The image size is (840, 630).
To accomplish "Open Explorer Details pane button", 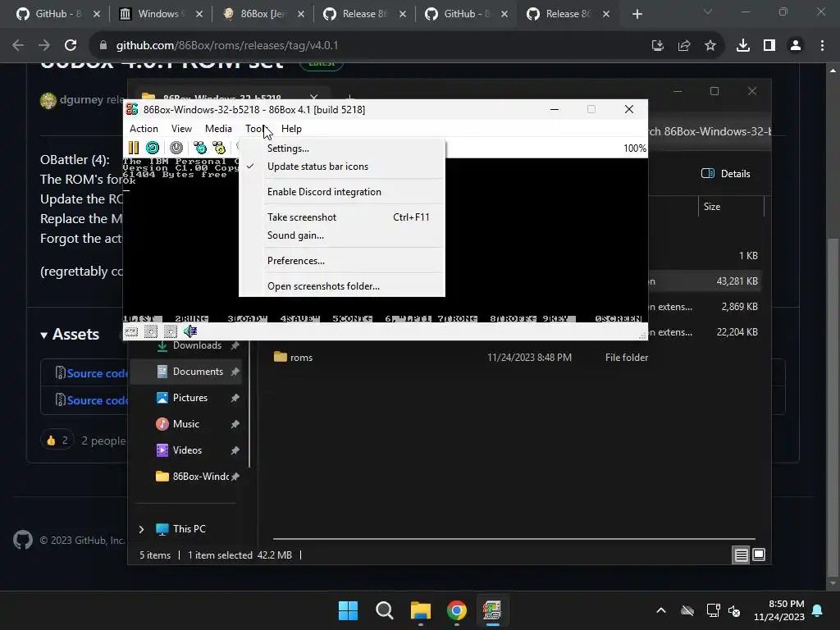I will click(x=726, y=174).
